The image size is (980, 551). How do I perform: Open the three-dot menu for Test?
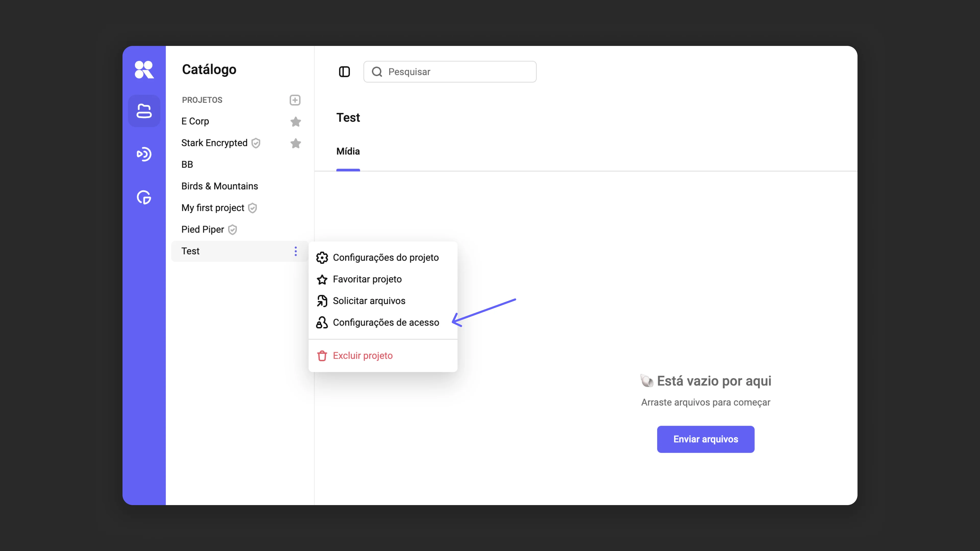tap(296, 251)
